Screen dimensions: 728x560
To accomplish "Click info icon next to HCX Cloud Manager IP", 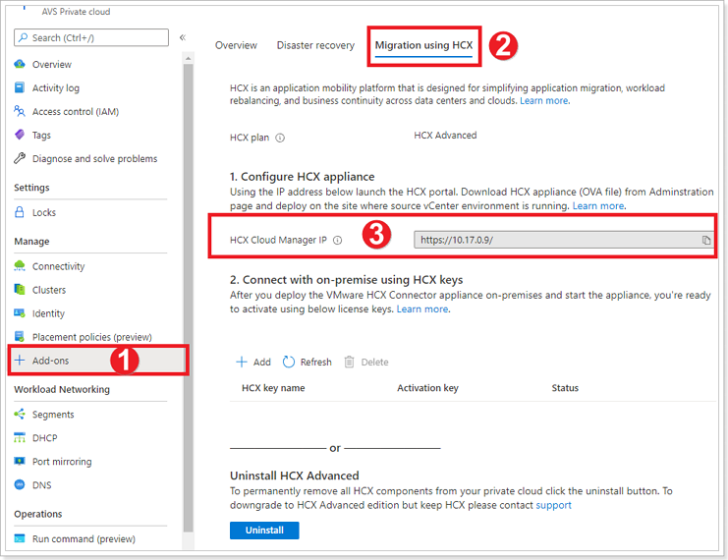I will (x=338, y=240).
